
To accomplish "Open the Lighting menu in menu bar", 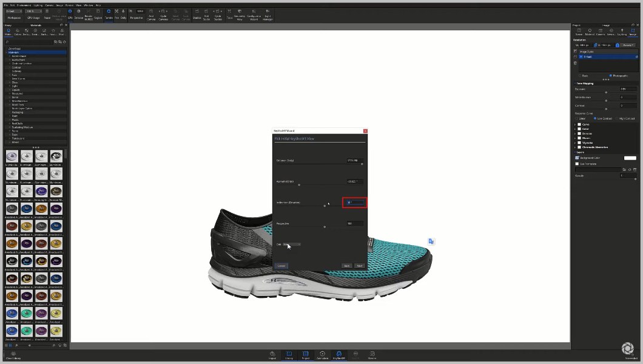I will pyautogui.click(x=37, y=5).
